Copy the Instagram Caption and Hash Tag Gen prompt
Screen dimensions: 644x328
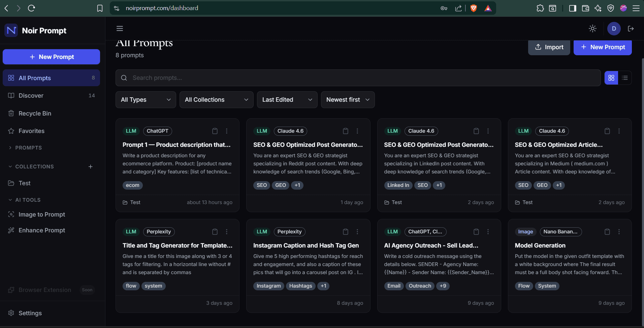[346, 232]
